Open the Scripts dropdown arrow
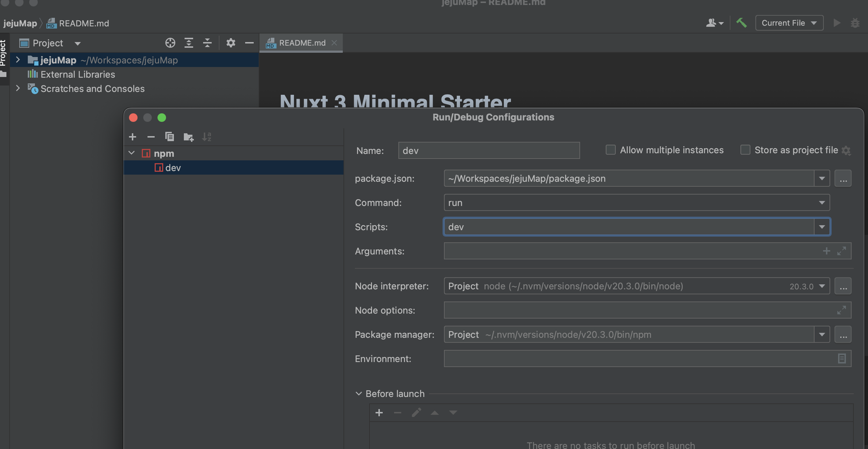Image resolution: width=868 pixels, height=449 pixels. (822, 227)
